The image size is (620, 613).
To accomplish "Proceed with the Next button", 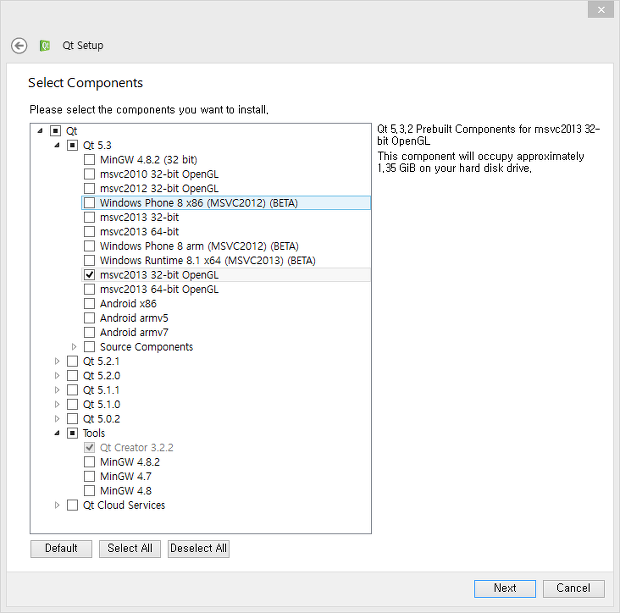I will [x=505, y=588].
